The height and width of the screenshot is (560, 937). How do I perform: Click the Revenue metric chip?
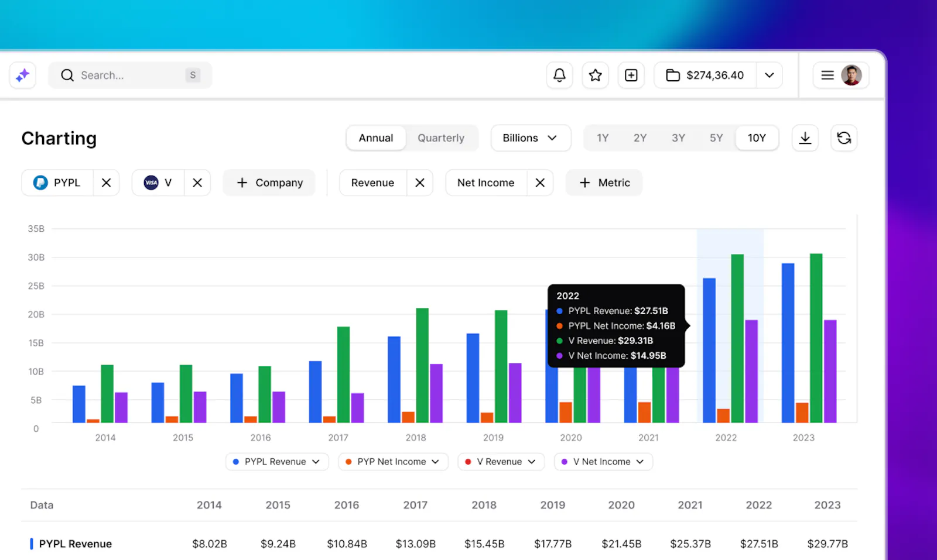coord(373,183)
